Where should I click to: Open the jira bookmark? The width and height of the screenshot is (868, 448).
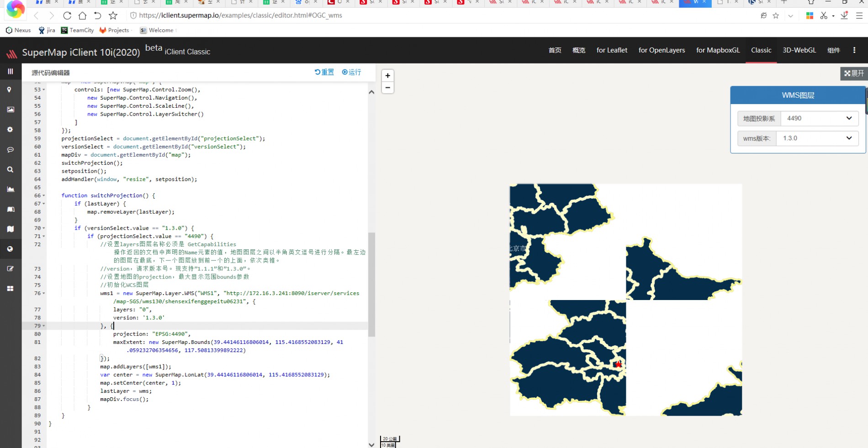[x=47, y=30]
